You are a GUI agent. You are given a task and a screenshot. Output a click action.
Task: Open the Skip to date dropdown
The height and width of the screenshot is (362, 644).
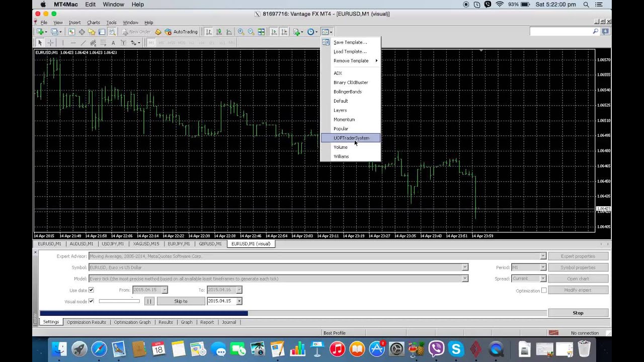[x=239, y=301]
